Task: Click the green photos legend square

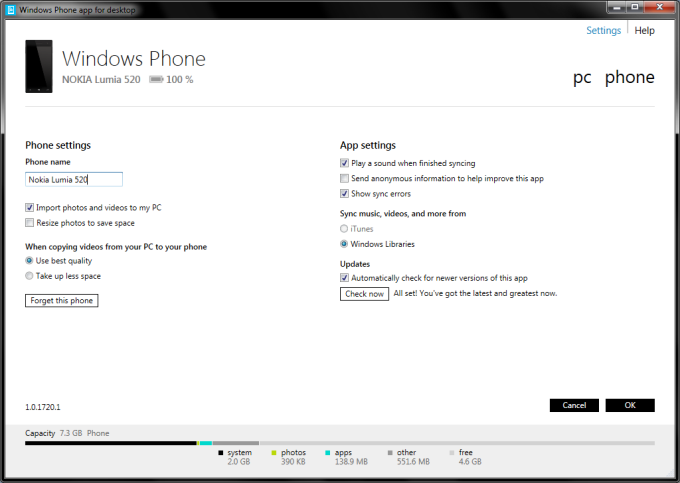Action: 274,453
